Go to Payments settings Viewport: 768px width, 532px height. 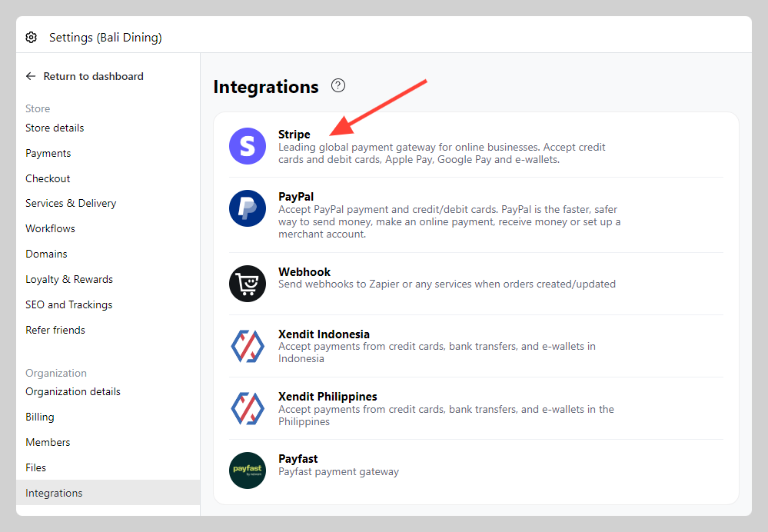pos(48,153)
